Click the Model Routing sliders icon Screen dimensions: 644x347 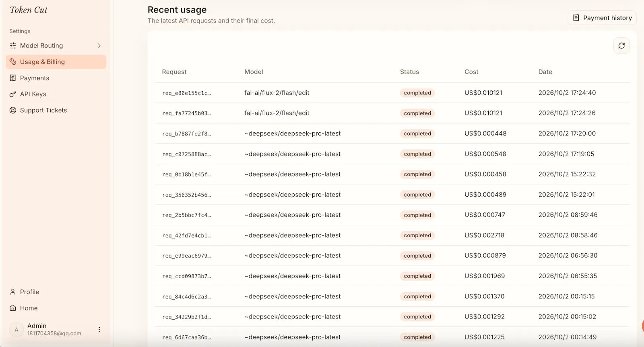(x=13, y=46)
